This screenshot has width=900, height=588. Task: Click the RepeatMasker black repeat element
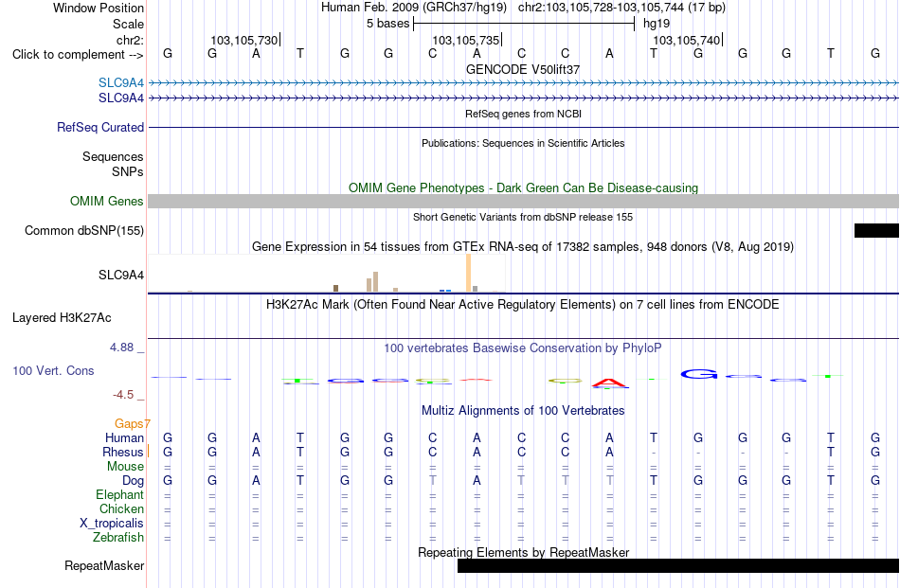coord(678,565)
